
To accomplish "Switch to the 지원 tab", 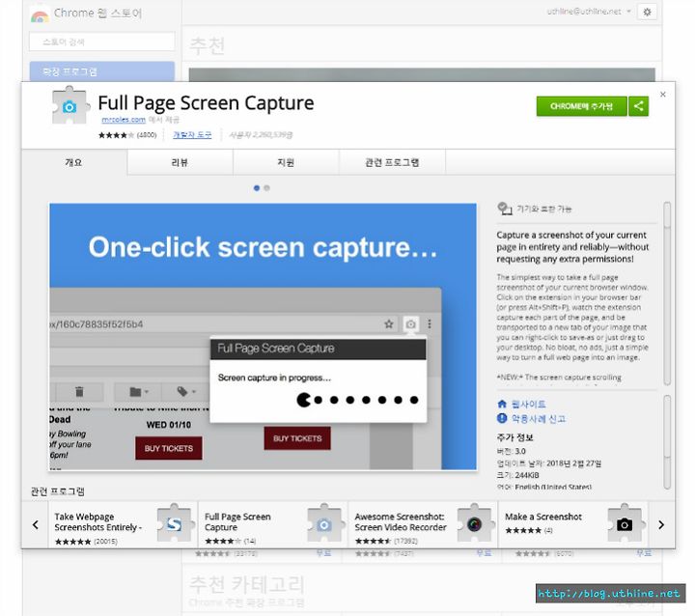I will [x=286, y=162].
